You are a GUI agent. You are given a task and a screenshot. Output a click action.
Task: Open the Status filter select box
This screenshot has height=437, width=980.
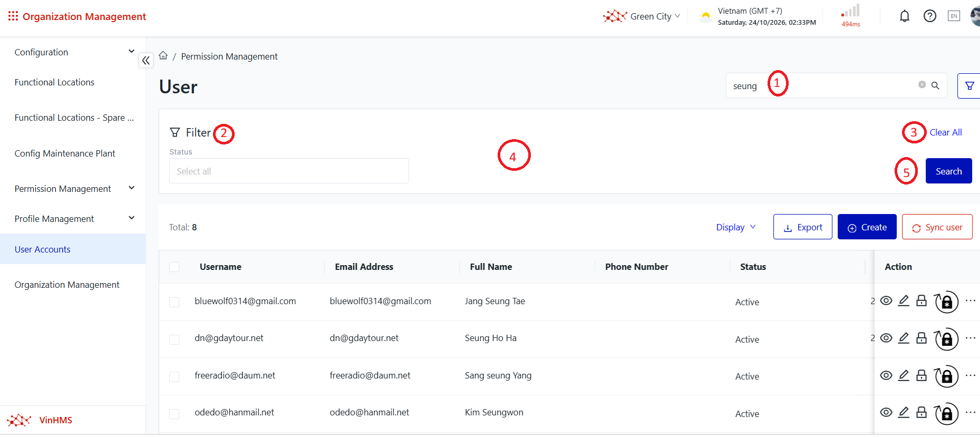pos(289,171)
